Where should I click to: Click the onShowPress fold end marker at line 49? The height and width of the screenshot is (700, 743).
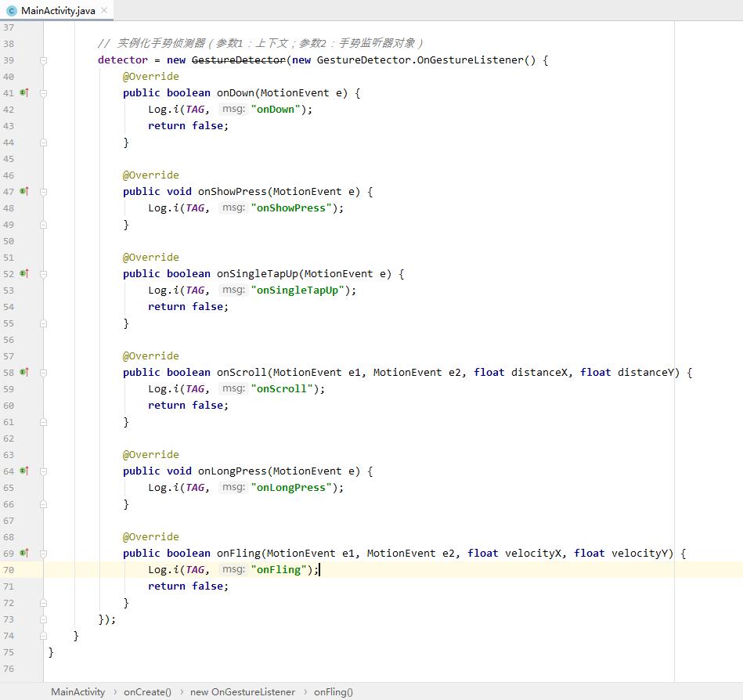pyautogui.click(x=44, y=225)
